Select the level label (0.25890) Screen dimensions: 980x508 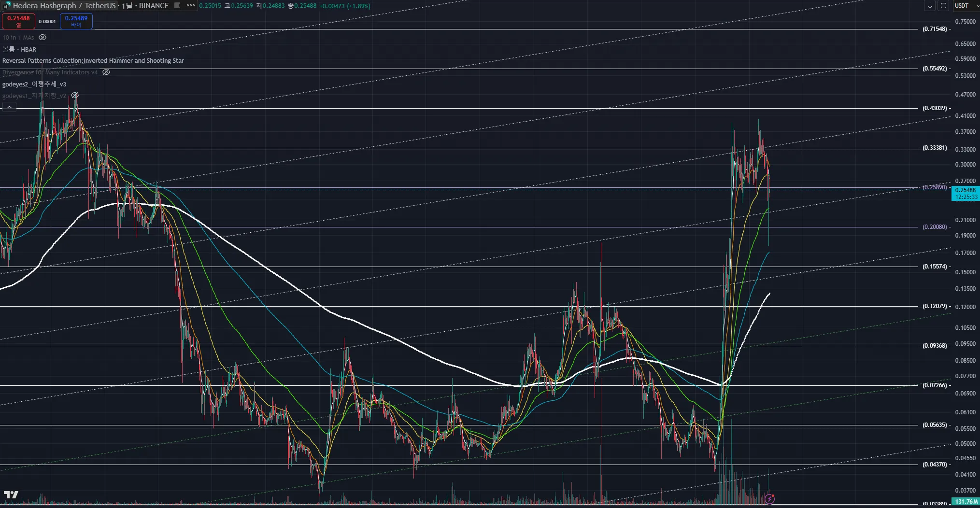click(x=935, y=187)
